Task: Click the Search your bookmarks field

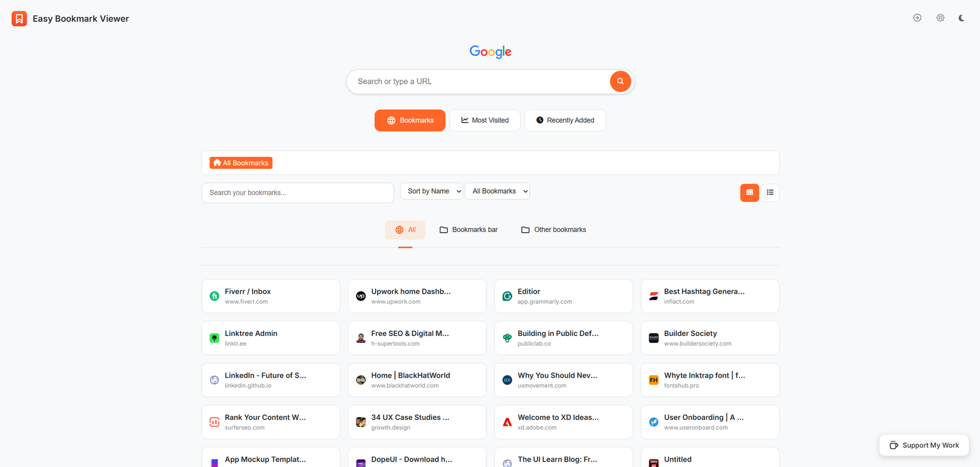Action: 298,193
